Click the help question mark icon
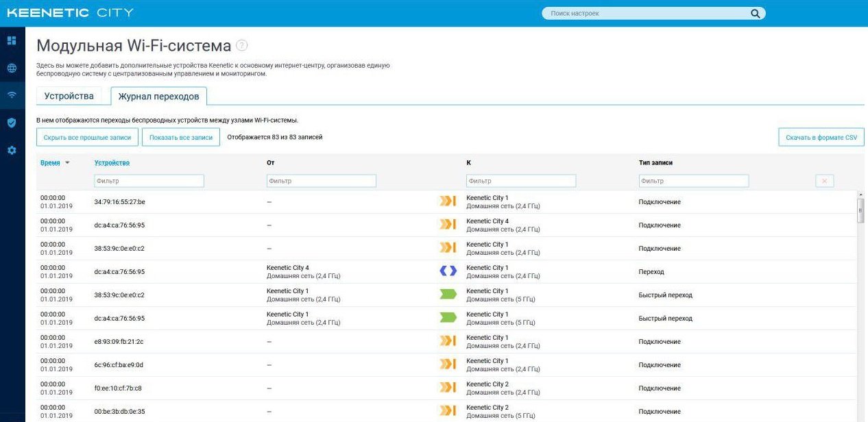This screenshot has width=868, height=422. pos(241,45)
